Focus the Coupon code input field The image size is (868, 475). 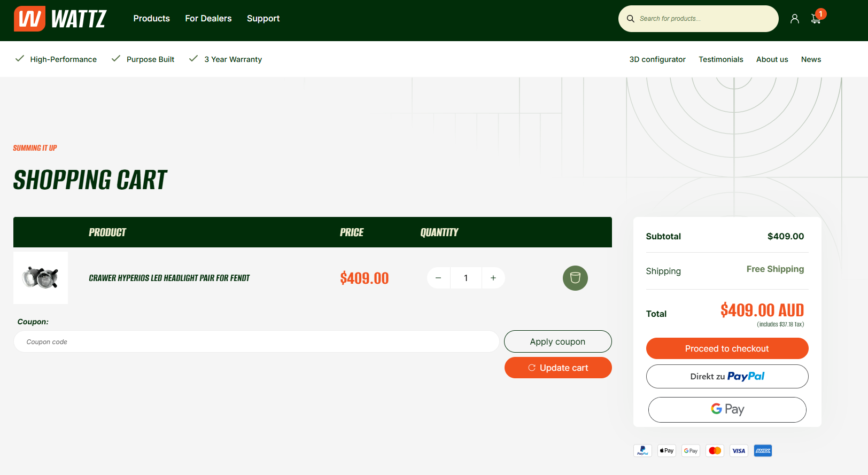[x=257, y=341]
